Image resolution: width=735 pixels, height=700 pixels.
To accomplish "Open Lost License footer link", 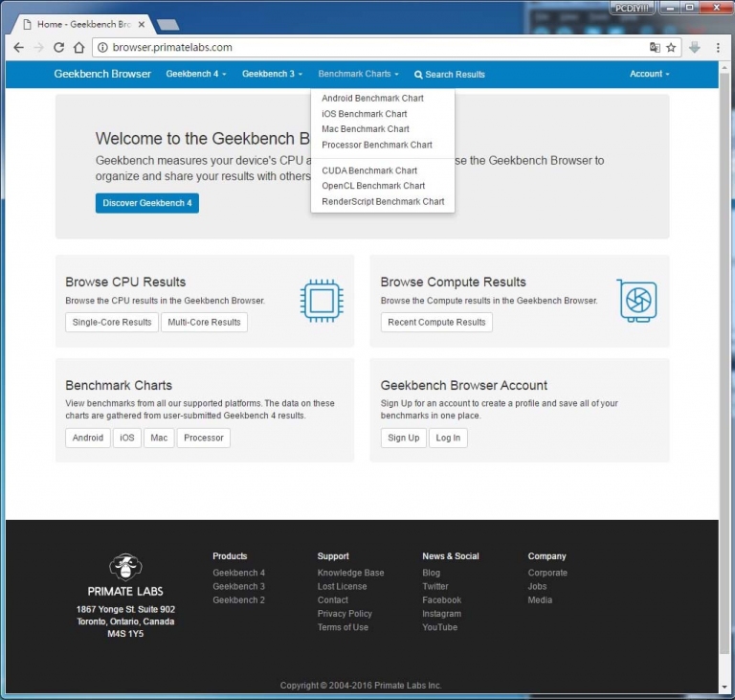I will coord(343,586).
